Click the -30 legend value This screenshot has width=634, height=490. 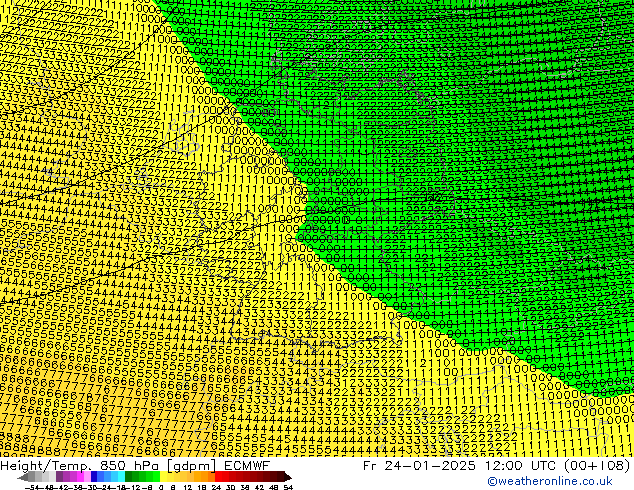(x=93, y=488)
